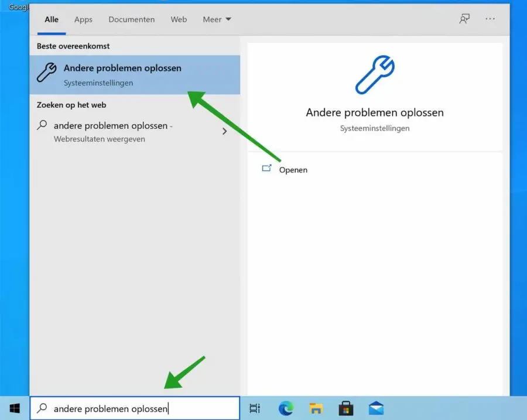Click large blue wrench icon in preview
Image resolution: width=527 pixels, height=420 pixels.
pos(375,74)
